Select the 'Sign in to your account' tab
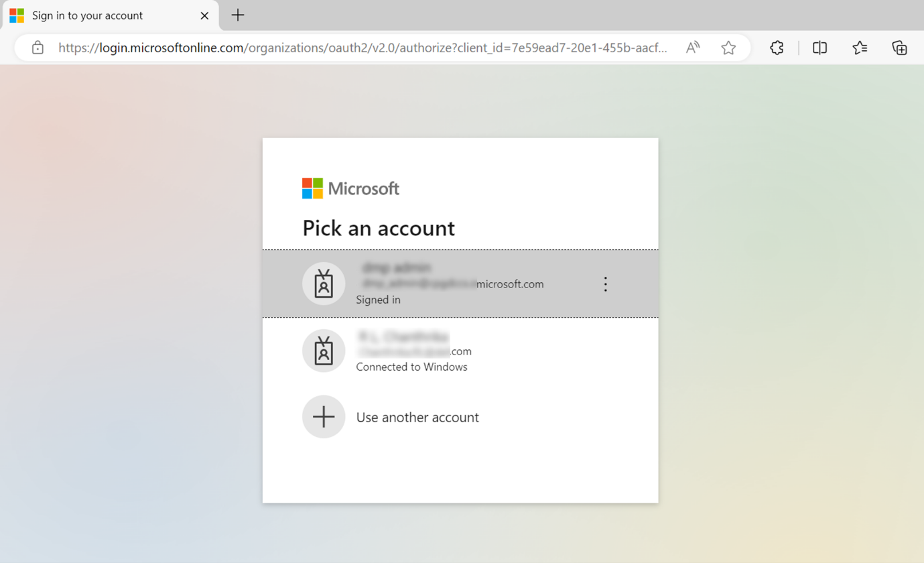924x563 pixels. 111,15
